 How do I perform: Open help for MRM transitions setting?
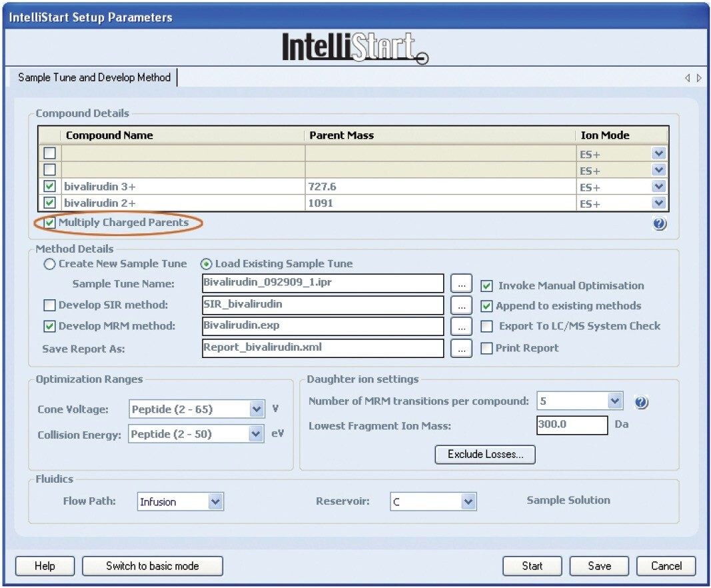(641, 403)
